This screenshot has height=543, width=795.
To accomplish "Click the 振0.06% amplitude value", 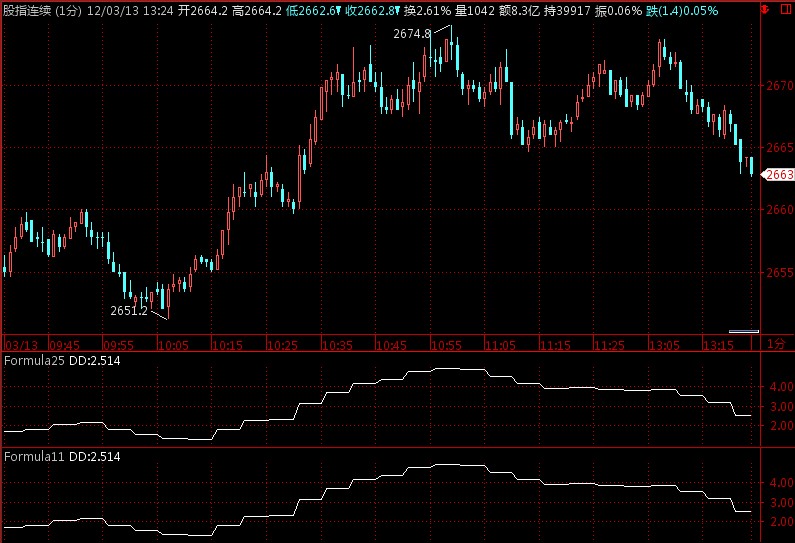I will 618,11.
